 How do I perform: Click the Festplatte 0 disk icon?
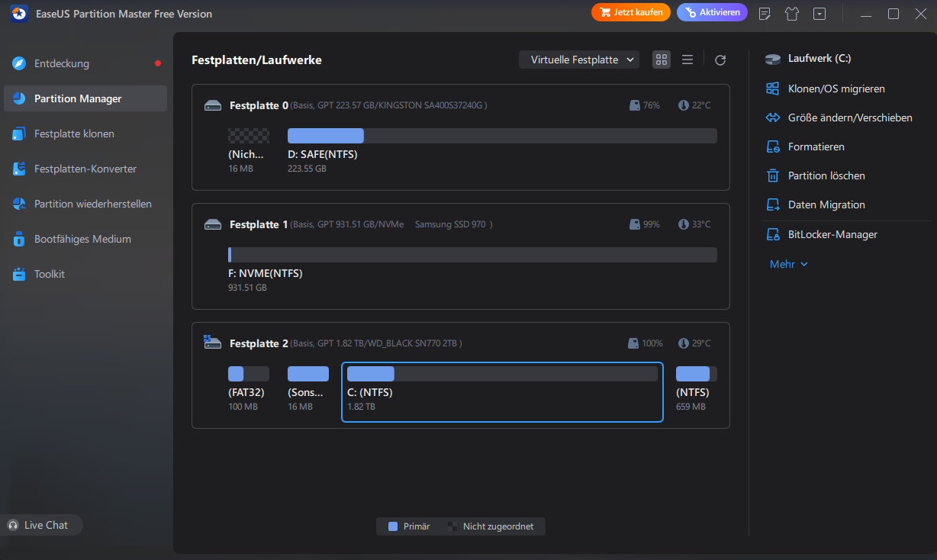click(x=213, y=105)
